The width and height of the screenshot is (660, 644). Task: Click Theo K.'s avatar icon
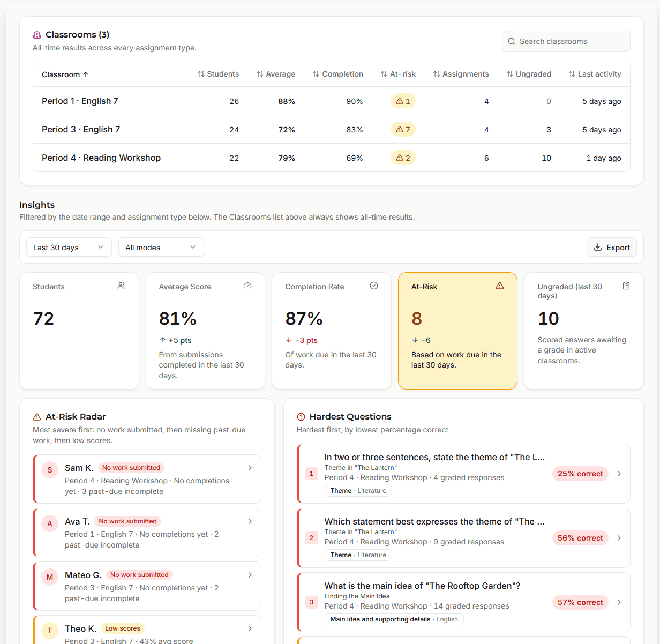click(x=50, y=631)
